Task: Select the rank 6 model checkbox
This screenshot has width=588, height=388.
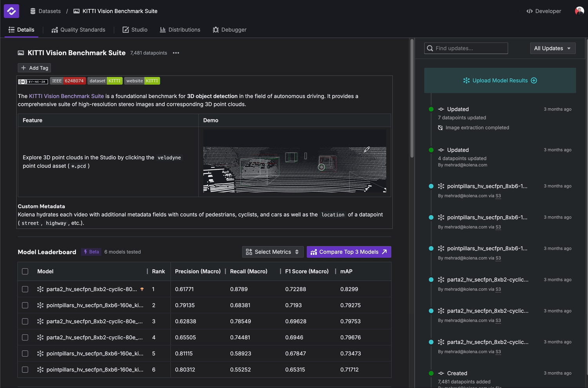Action: [x=25, y=370]
